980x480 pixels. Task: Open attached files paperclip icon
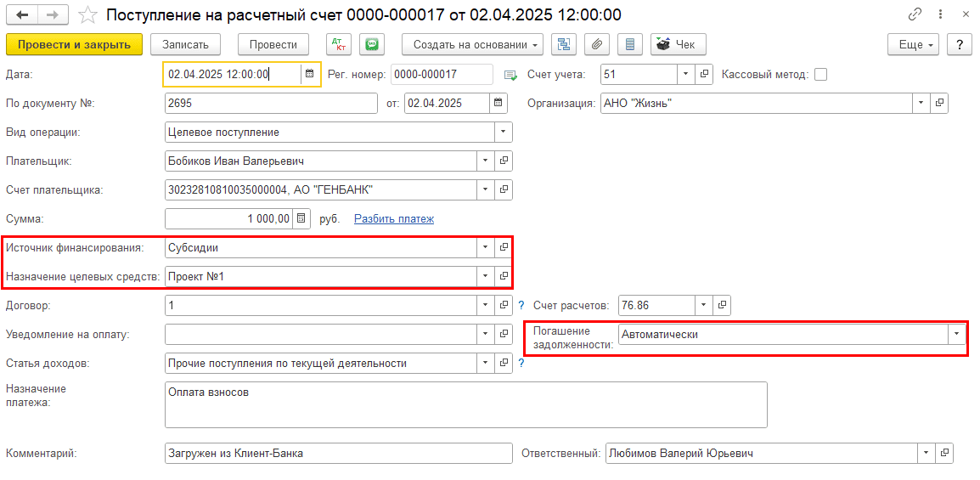click(596, 45)
